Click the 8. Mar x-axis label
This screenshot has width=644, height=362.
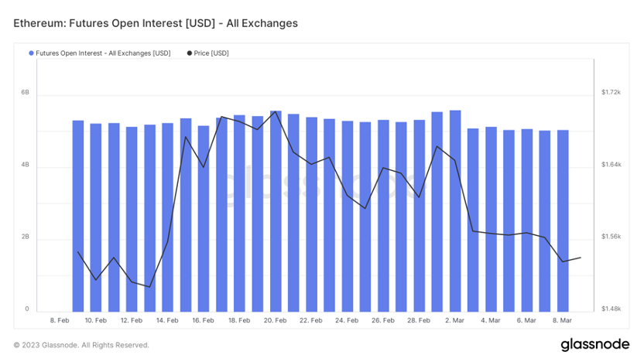pyautogui.click(x=562, y=320)
